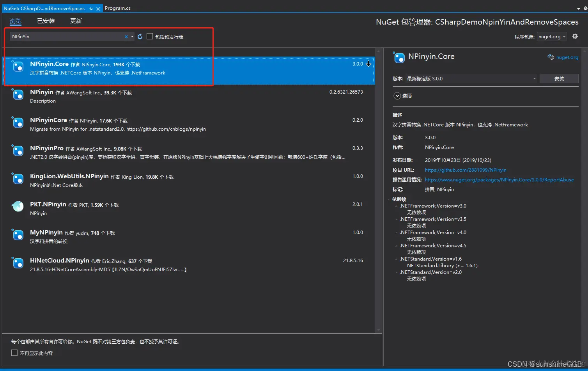
Task: Click the NPinyin.Core package icon in list
Action: click(x=18, y=66)
